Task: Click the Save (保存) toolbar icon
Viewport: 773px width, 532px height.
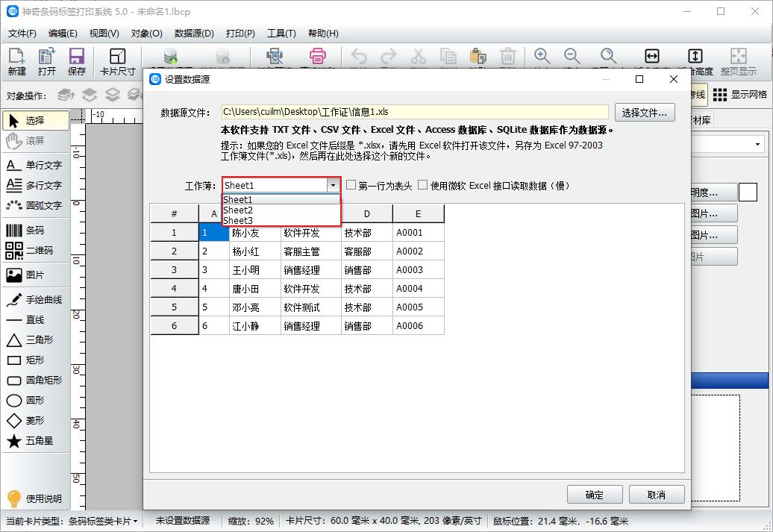Action: point(77,62)
